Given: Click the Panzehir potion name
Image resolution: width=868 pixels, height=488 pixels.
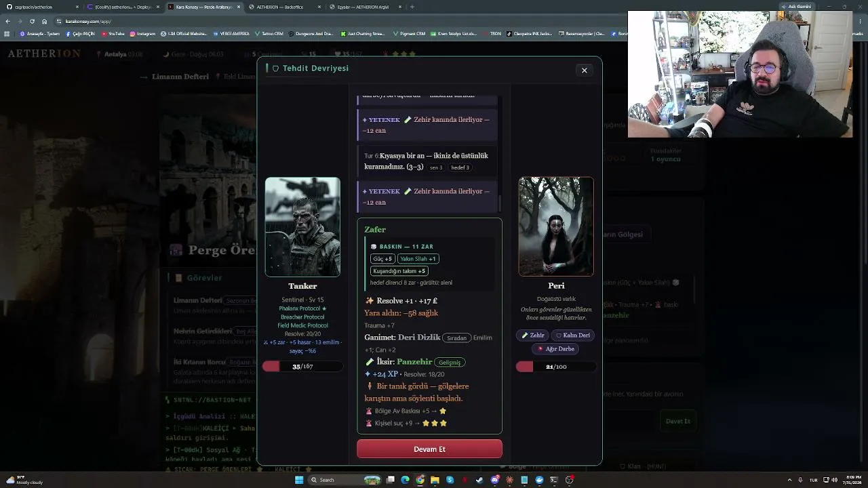Looking at the screenshot, I should click(414, 361).
